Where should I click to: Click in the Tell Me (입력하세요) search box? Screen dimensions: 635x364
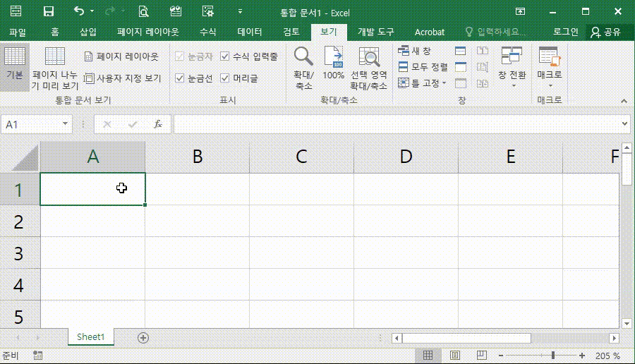point(496,32)
